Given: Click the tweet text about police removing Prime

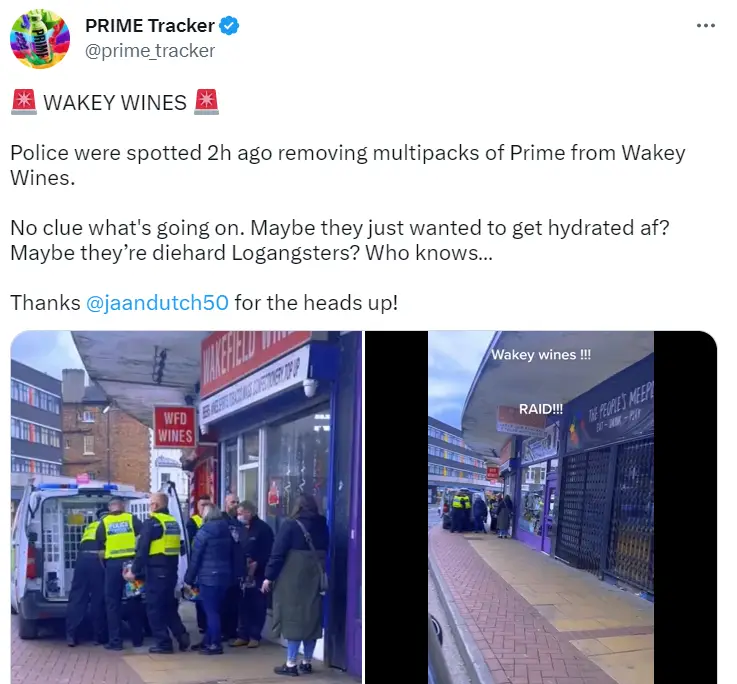Looking at the screenshot, I should (348, 165).
